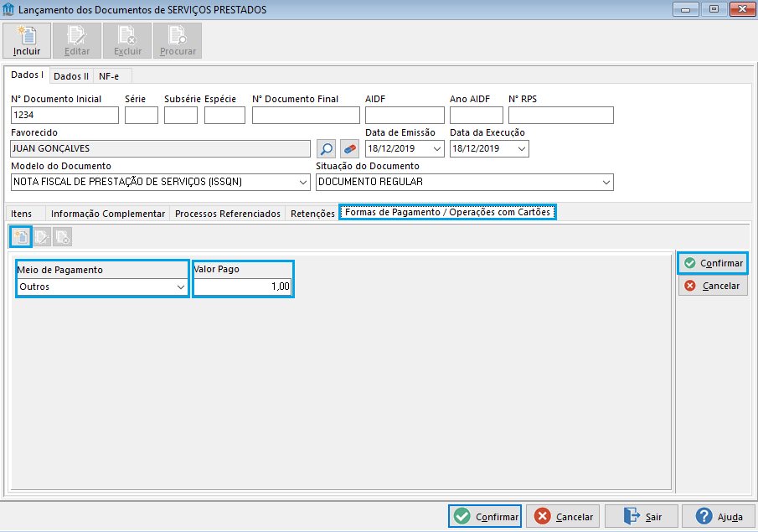758x532 pixels.
Task: Click Nº Documento Final field
Action: point(306,115)
